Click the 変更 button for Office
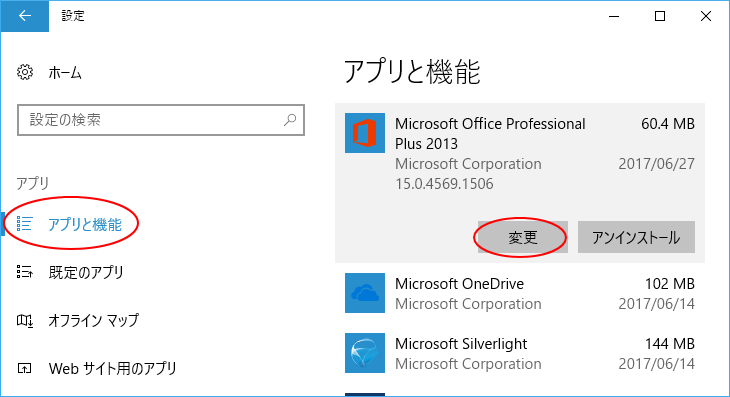Image resolution: width=730 pixels, height=397 pixels. click(x=522, y=237)
